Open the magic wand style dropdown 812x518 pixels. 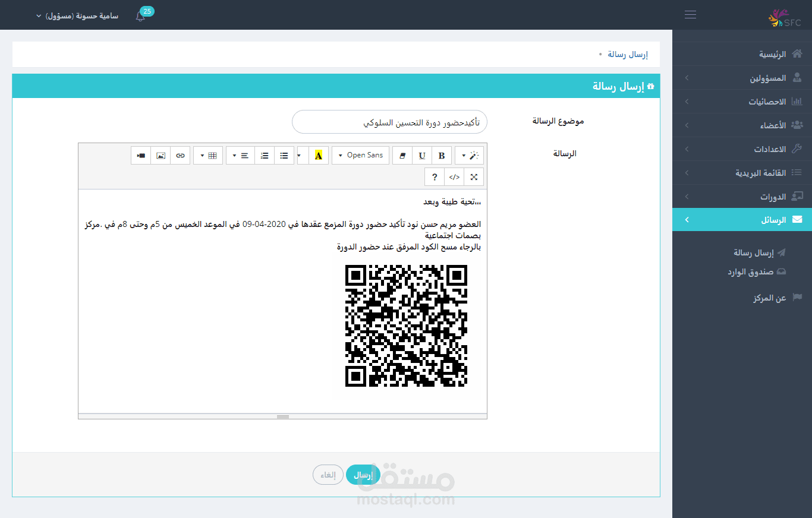(470, 155)
